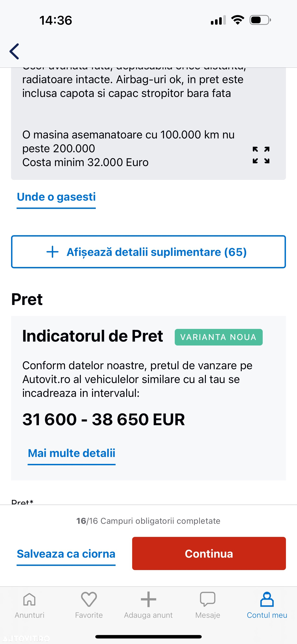Open Favorite heart icon
This screenshot has width=297, height=644.
(x=89, y=599)
